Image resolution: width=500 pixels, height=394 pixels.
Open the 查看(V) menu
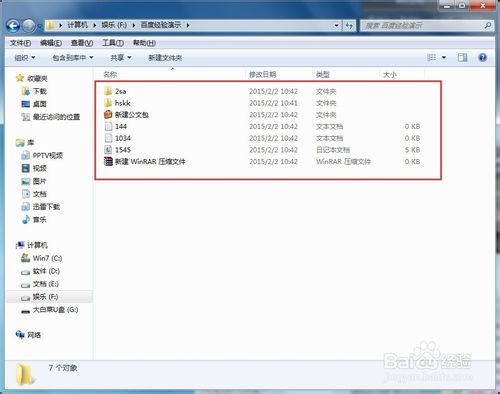pyautogui.click(x=82, y=43)
